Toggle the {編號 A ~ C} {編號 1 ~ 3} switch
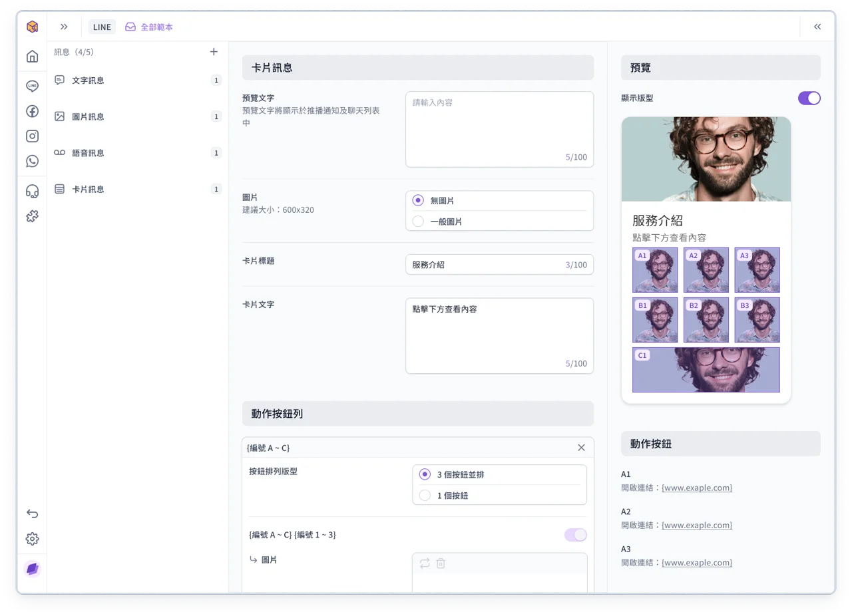This screenshot has height=616, width=852. pos(576,535)
